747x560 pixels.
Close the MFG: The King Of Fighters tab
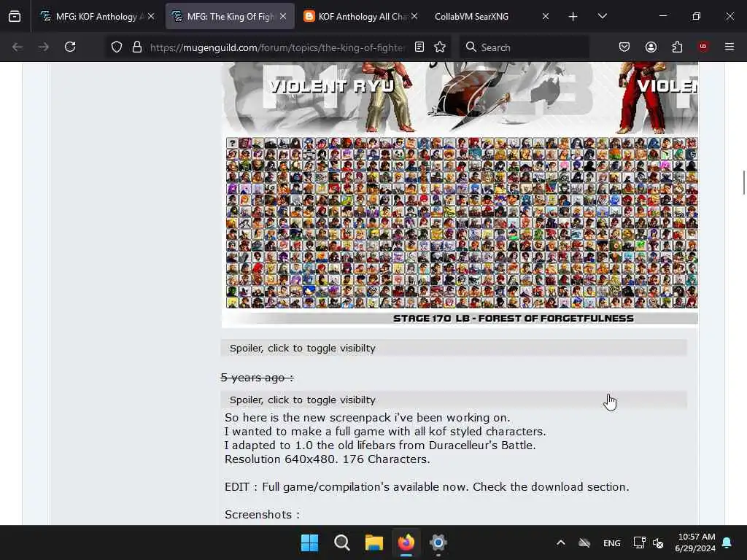[x=283, y=17]
